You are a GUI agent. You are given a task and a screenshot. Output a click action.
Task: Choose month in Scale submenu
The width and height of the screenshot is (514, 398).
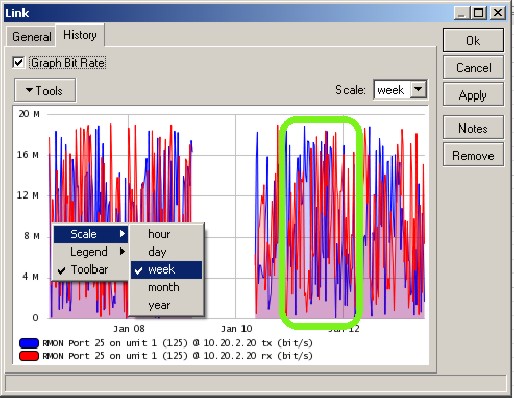coord(166,287)
